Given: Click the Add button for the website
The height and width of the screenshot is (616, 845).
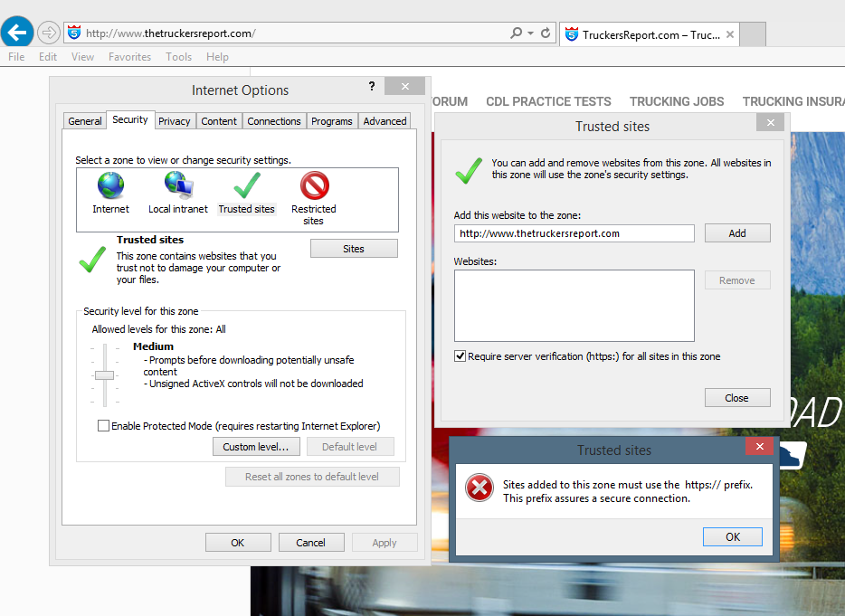Looking at the screenshot, I should coord(737,233).
